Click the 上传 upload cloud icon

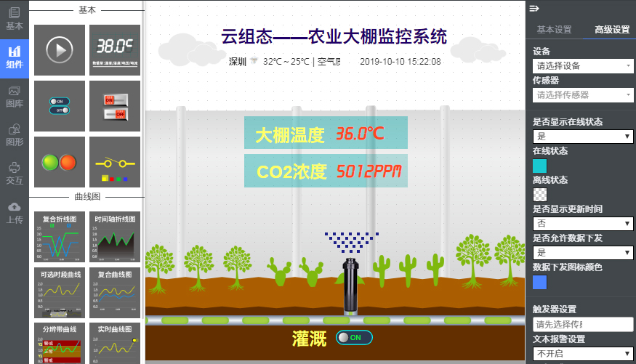click(15, 212)
